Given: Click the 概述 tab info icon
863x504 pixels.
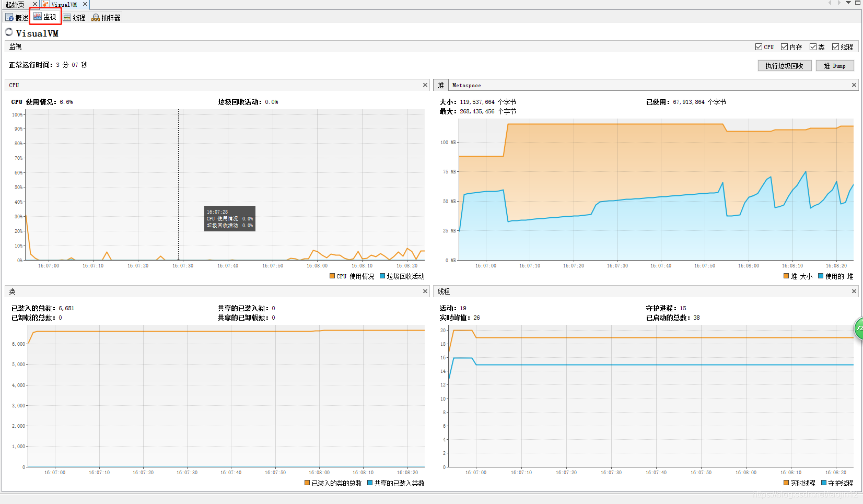Looking at the screenshot, I should tap(9, 18).
